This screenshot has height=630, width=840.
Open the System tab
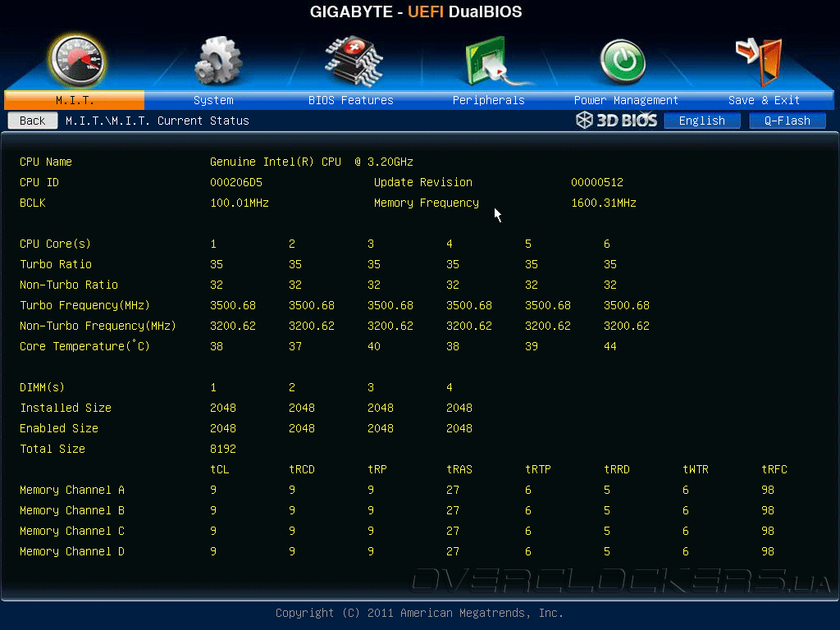[213, 100]
